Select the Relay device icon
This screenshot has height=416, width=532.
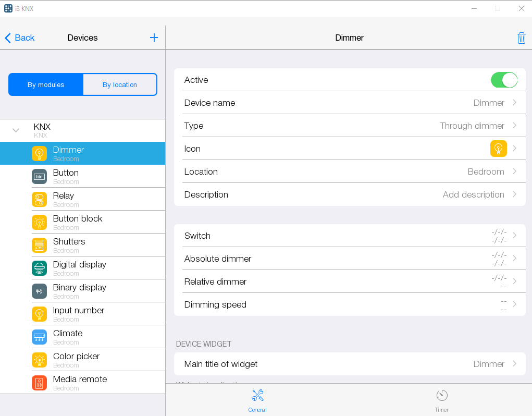tap(39, 199)
